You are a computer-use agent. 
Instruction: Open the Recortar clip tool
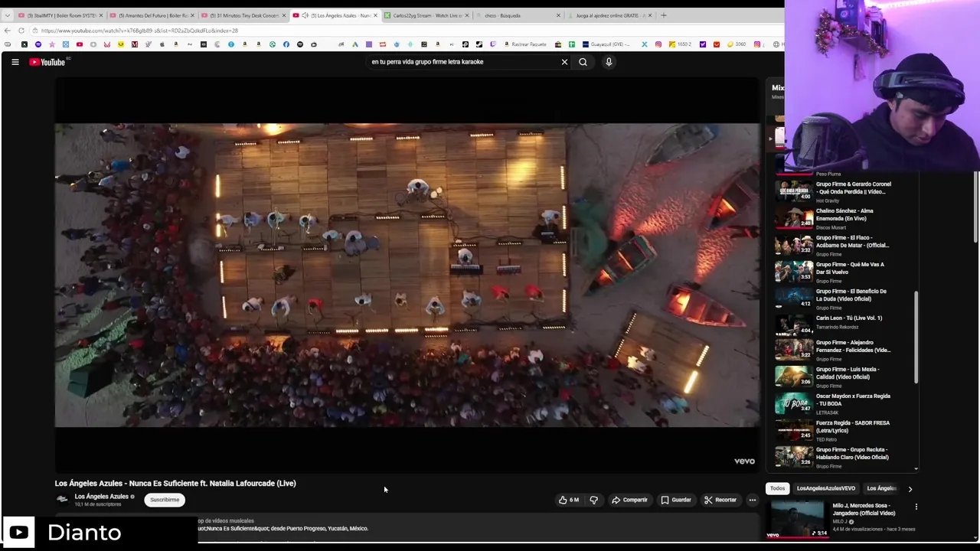pos(720,500)
